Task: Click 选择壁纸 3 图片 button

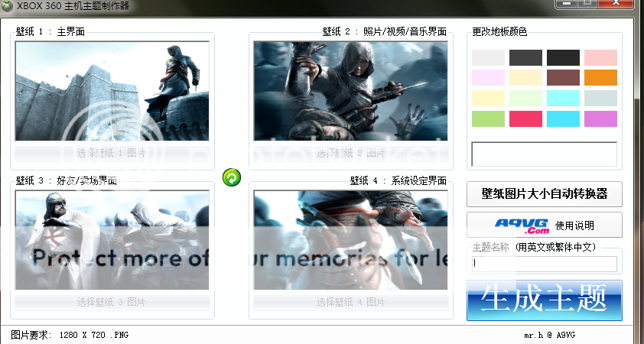Action: 112,302
